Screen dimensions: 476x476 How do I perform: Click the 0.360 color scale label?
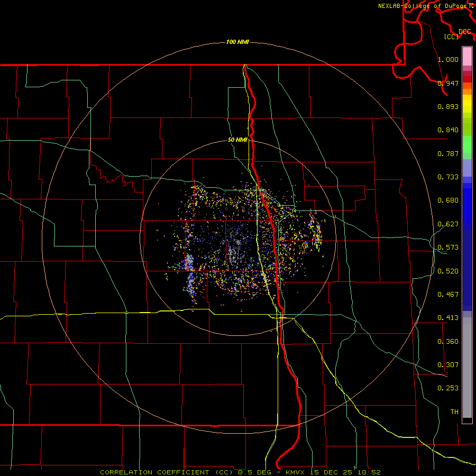(x=448, y=342)
